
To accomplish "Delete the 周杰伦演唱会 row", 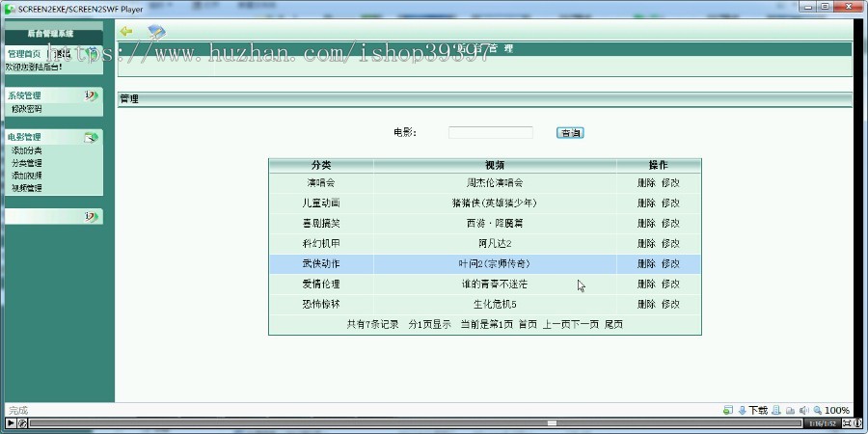I will pyautogui.click(x=646, y=182).
